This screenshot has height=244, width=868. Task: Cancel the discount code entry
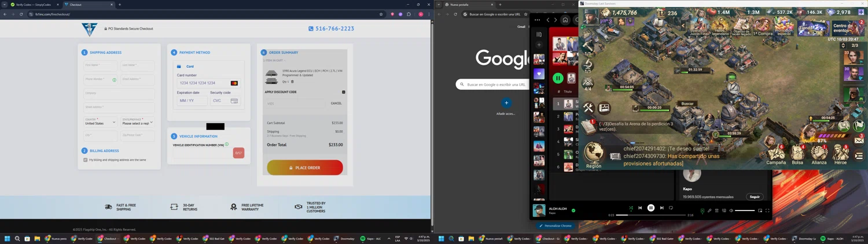point(336,103)
